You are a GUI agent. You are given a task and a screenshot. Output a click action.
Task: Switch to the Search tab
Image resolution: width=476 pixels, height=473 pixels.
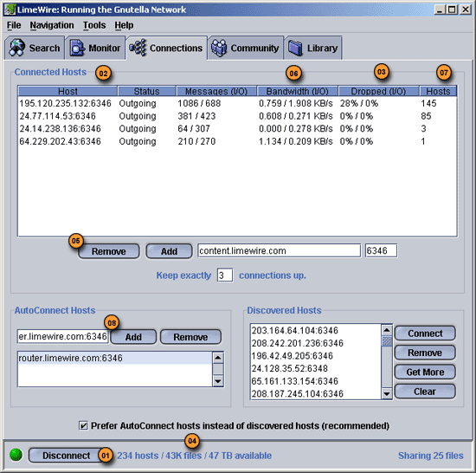click(x=35, y=48)
